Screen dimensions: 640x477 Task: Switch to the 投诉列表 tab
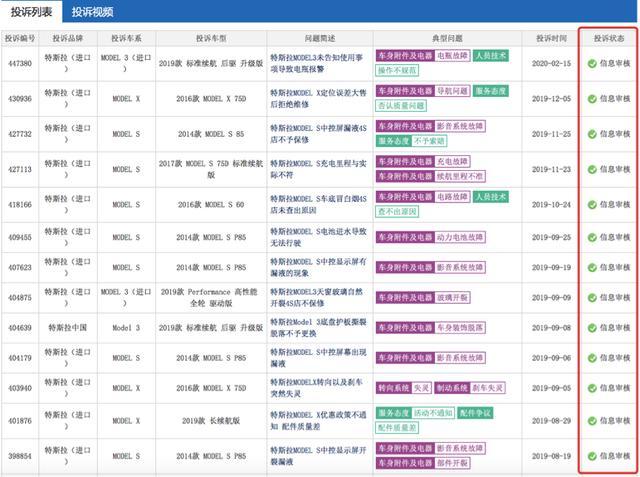(31, 12)
